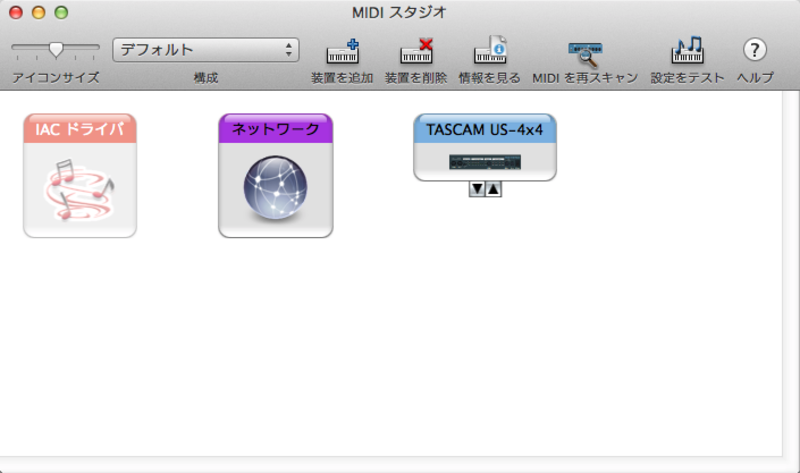The image size is (800, 473).
Task: Rescan MIDI with MIDI を再スキャン icon
Action: [584, 54]
